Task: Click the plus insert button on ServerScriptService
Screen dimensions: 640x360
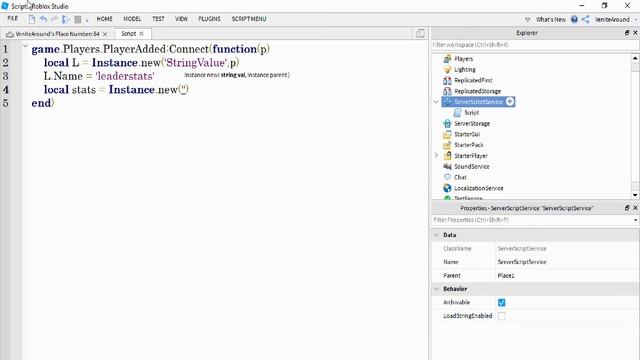Action: (x=510, y=102)
